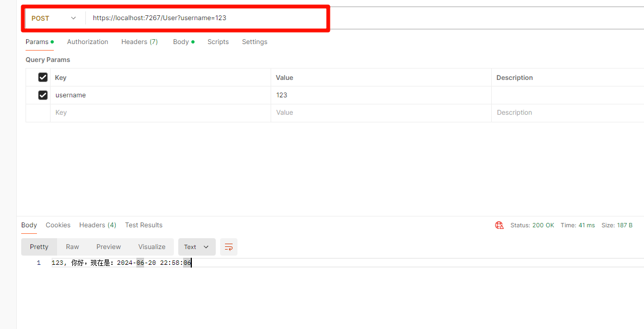Open the POST method dropdown
644x329 pixels.
55,18
